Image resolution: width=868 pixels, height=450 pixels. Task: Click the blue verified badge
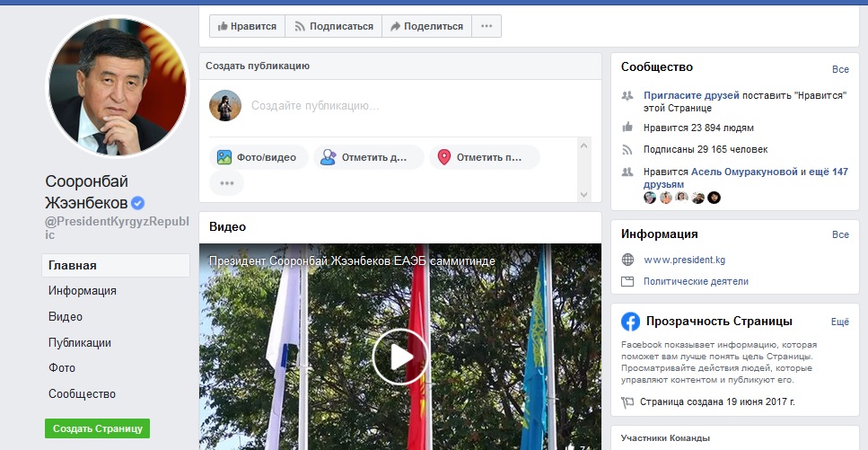click(x=138, y=203)
